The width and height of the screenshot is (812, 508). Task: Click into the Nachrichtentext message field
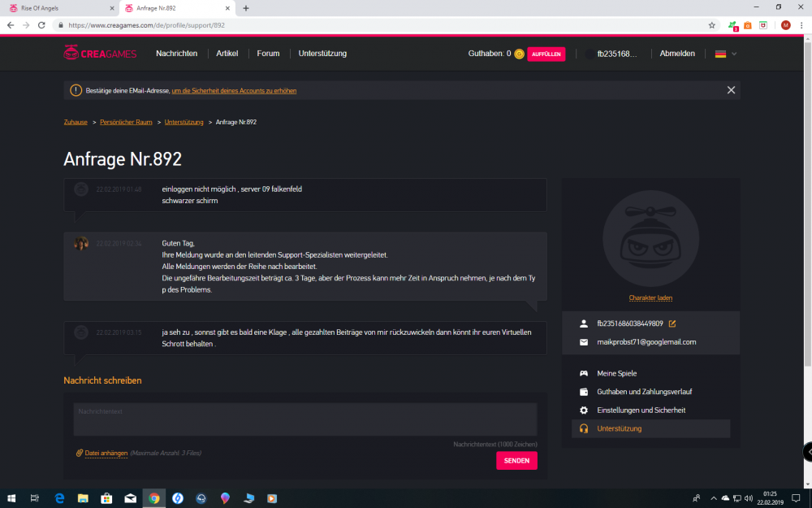coord(304,419)
